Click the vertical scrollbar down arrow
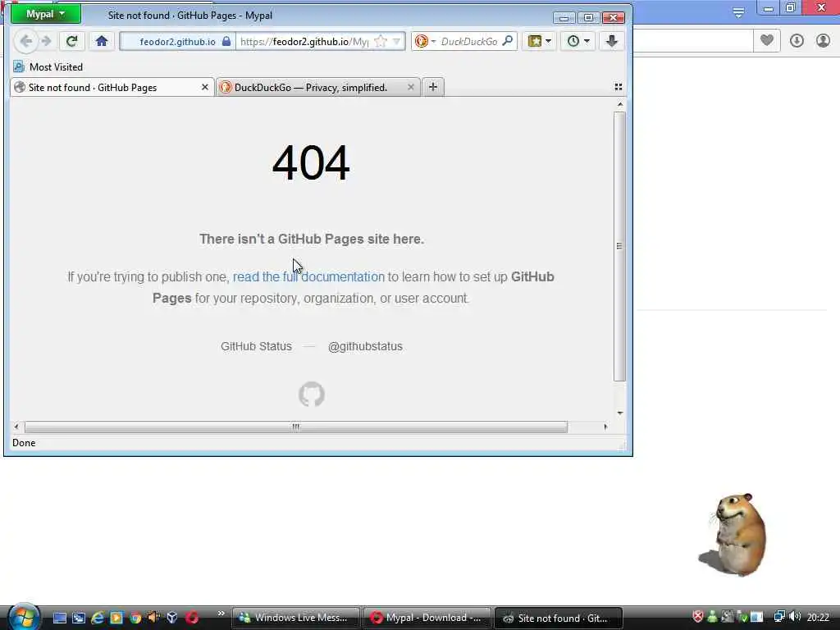The image size is (840, 630). (620, 413)
